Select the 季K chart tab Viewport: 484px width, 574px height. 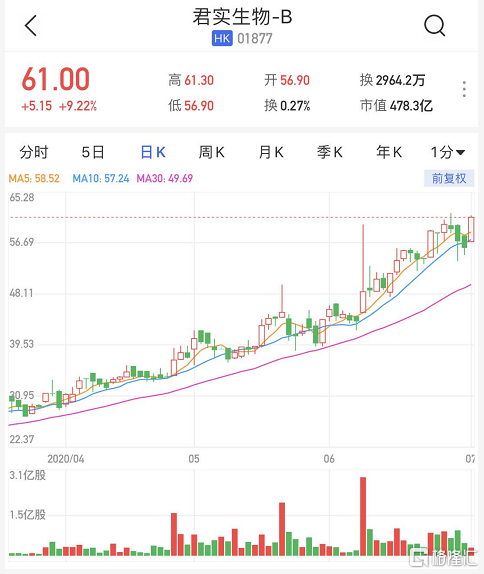pyautogui.click(x=330, y=152)
